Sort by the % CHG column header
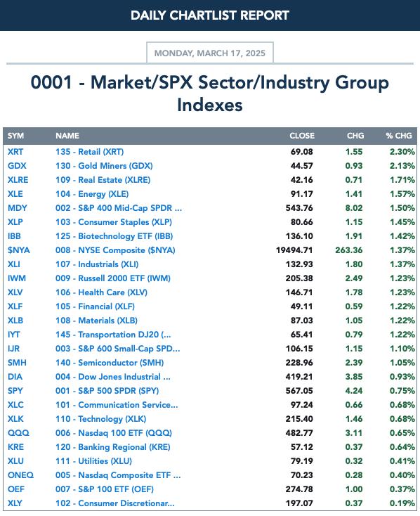 [399, 136]
